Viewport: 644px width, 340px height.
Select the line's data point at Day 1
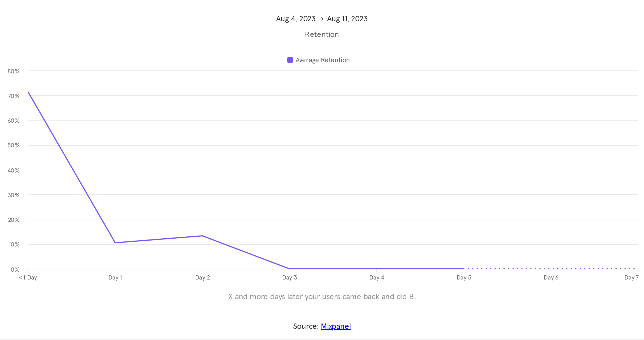click(115, 243)
